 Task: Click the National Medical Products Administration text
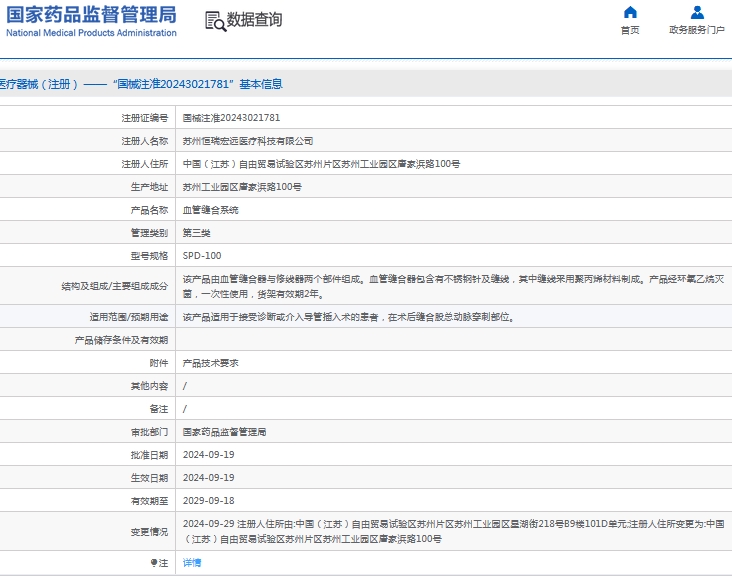[x=92, y=33]
